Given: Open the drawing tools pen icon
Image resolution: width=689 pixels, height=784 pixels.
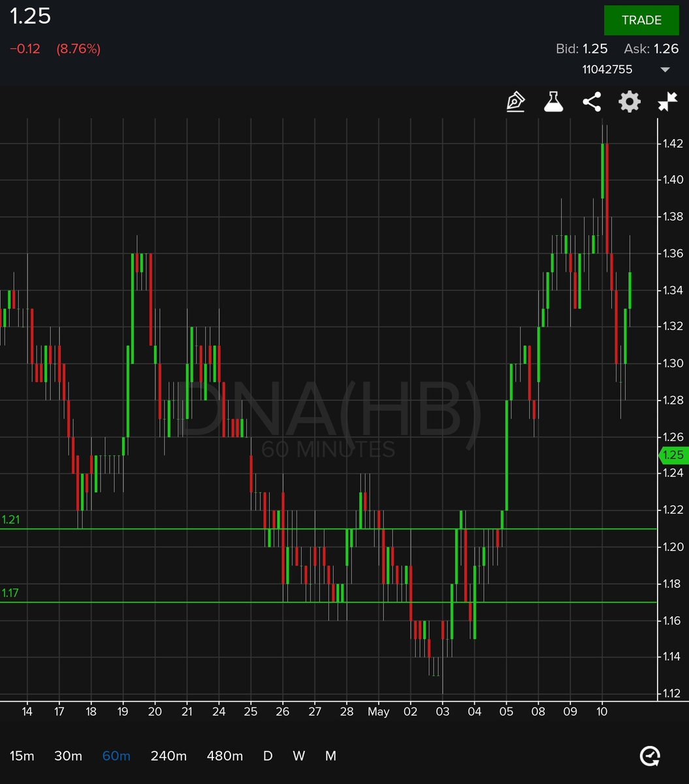Looking at the screenshot, I should [516, 102].
